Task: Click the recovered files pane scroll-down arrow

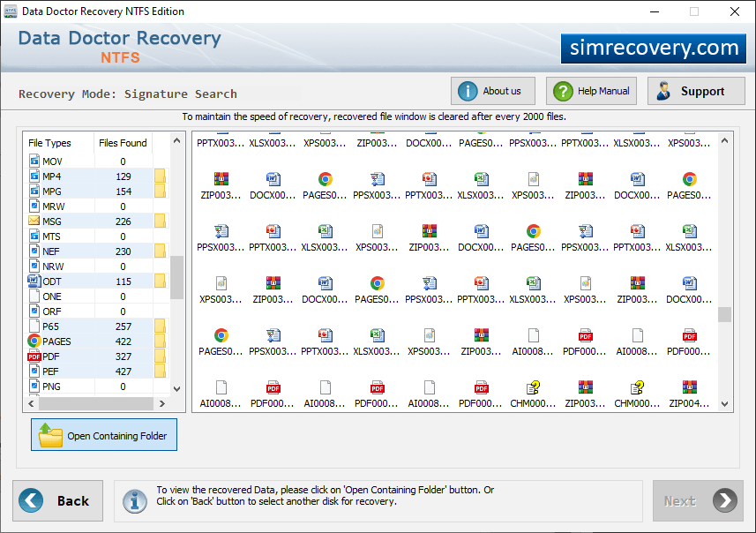Action: coord(724,404)
